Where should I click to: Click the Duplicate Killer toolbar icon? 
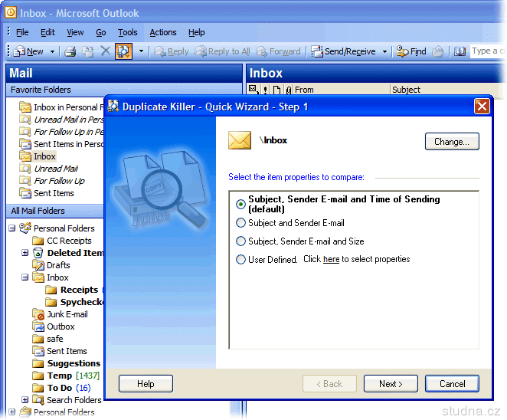123,51
